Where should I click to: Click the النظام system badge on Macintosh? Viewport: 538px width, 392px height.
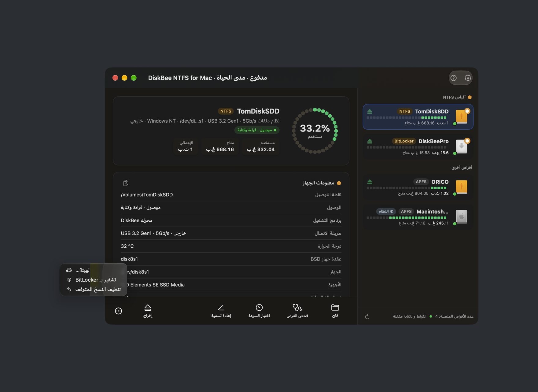click(386, 211)
